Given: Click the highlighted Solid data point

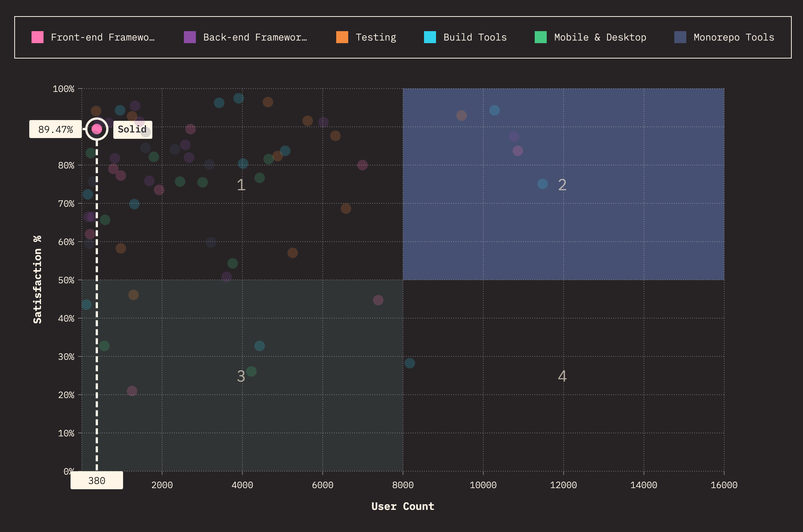Looking at the screenshot, I should point(97,129).
